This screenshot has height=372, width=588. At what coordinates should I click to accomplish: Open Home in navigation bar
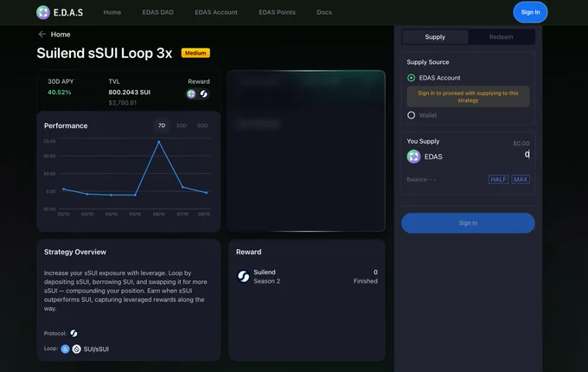tap(112, 12)
